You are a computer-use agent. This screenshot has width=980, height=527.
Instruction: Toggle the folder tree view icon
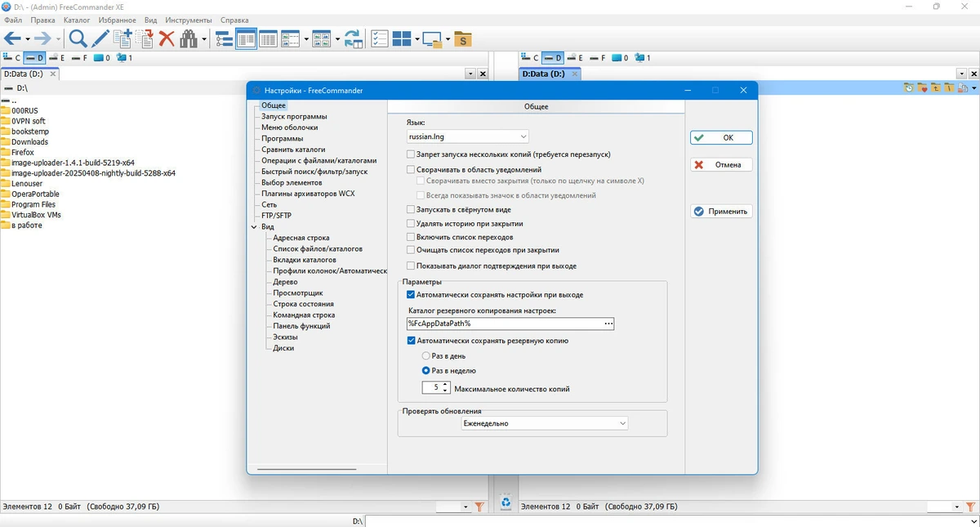[x=224, y=38]
